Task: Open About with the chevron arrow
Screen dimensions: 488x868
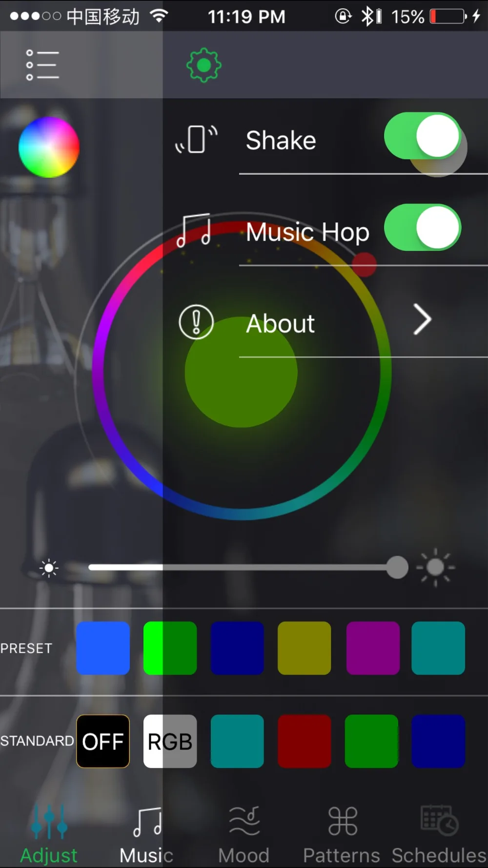Action: 423,320
